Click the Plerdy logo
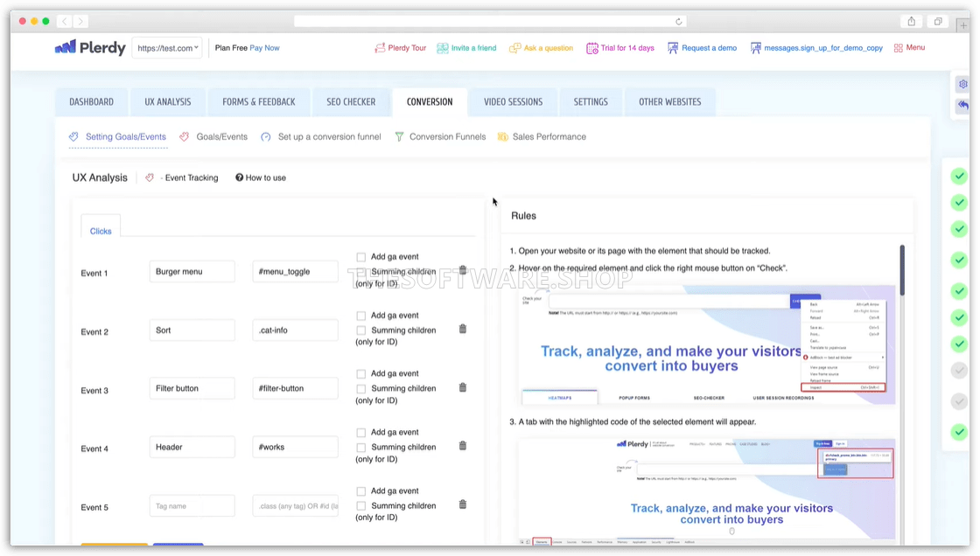The width and height of the screenshot is (980, 556). click(90, 48)
